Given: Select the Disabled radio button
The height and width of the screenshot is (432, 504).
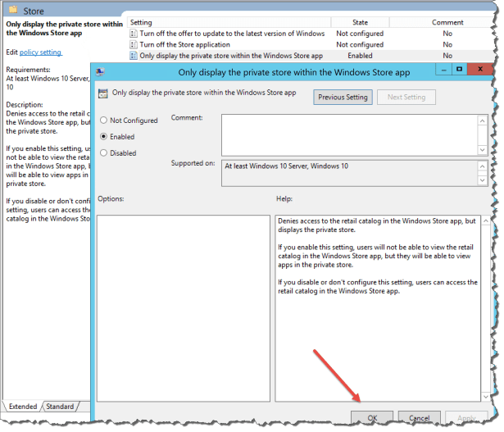Looking at the screenshot, I should click(103, 153).
